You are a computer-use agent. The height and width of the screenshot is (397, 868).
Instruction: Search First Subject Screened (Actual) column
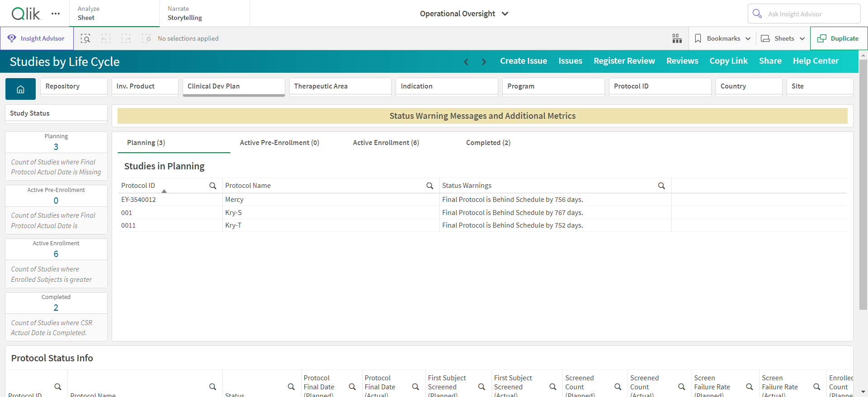click(x=552, y=387)
